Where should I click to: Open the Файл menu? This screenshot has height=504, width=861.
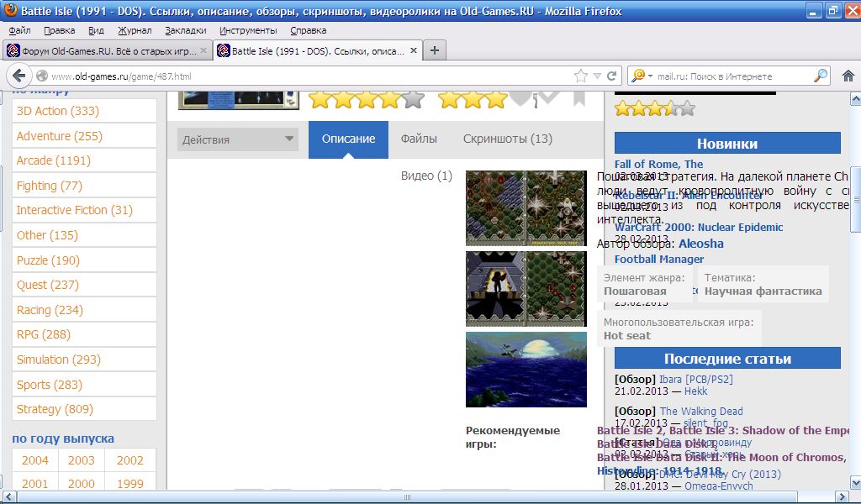20,30
